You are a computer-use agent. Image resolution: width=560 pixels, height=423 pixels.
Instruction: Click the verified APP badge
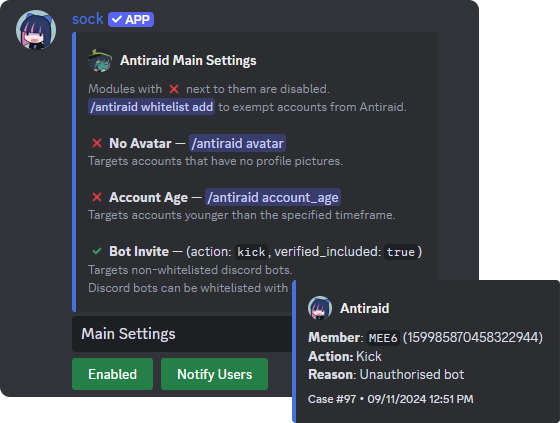(x=131, y=19)
